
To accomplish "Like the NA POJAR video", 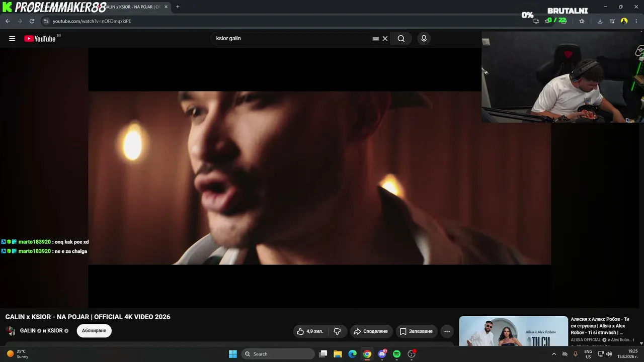I will click(310, 331).
